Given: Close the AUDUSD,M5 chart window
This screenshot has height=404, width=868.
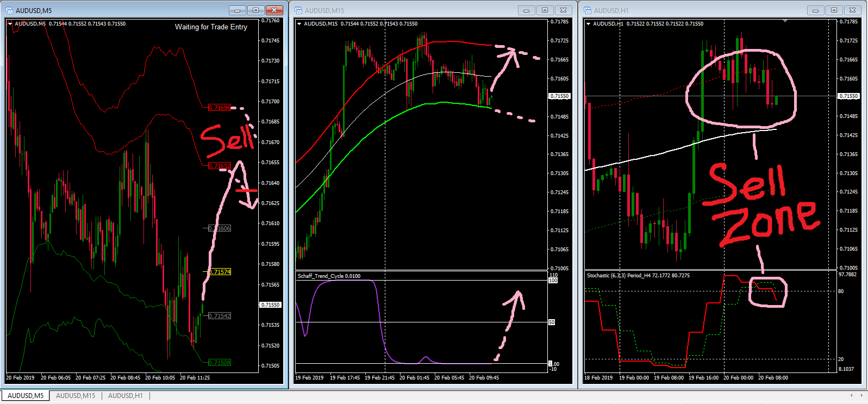Looking at the screenshot, I should click(x=274, y=10).
